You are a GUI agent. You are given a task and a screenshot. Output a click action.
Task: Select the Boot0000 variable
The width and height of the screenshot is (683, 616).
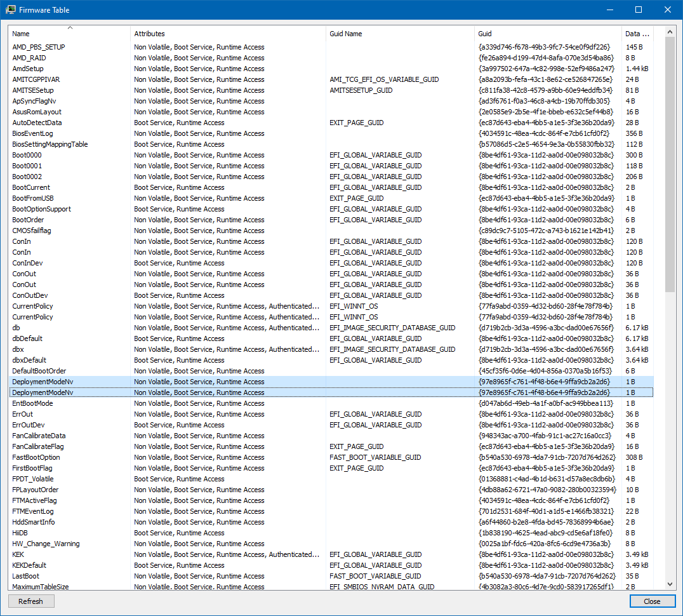pyautogui.click(x=331, y=155)
